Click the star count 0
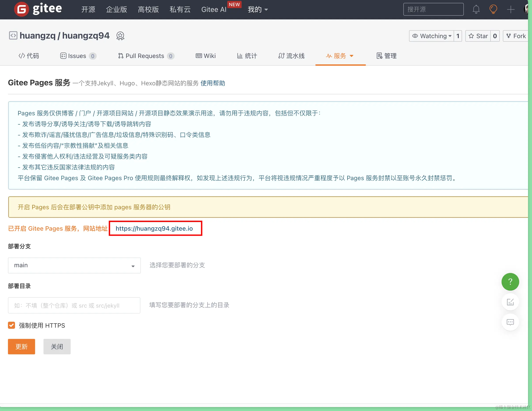 [x=495, y=36]
